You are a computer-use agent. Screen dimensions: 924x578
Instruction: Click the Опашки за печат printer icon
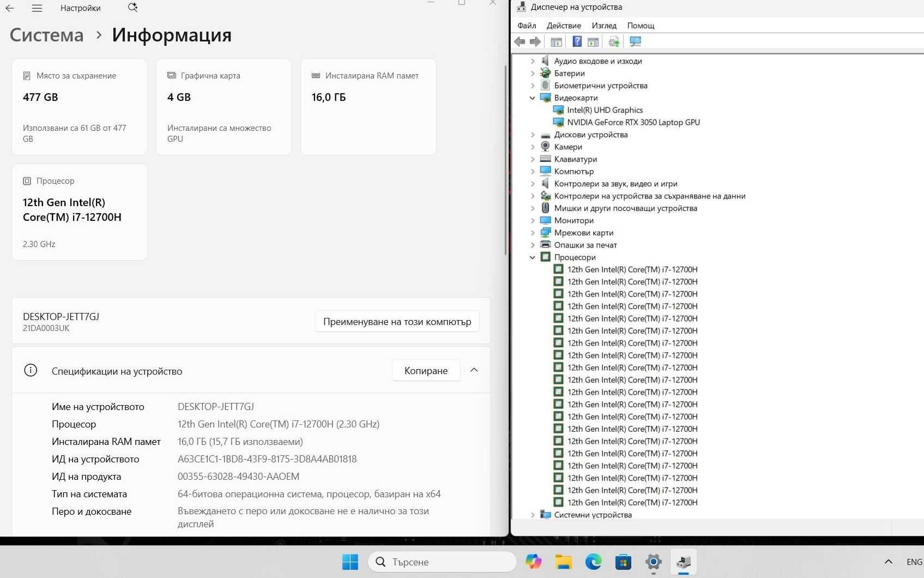point(545,245)
